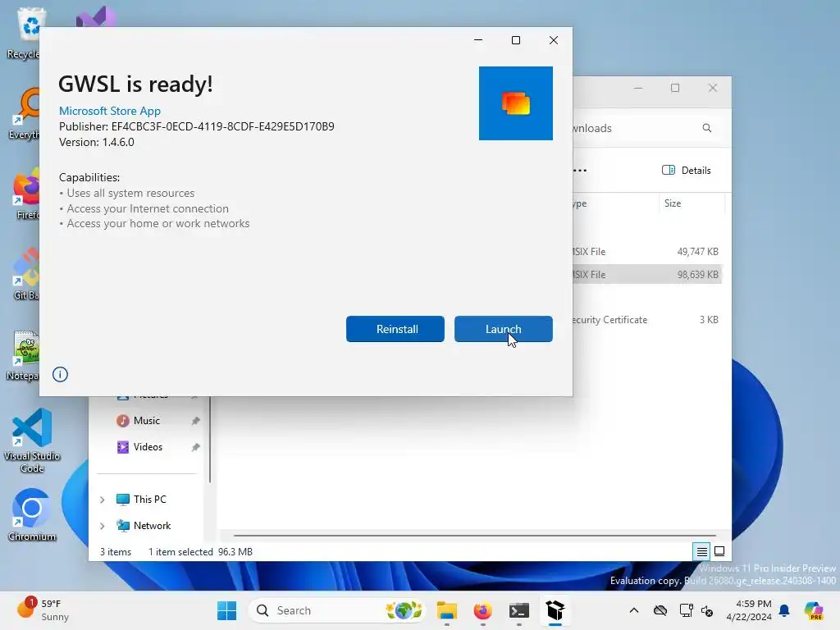This screenshot has width=840, height=630.
Task: Unpin Music from Quick access
Action: click(195, 421)
